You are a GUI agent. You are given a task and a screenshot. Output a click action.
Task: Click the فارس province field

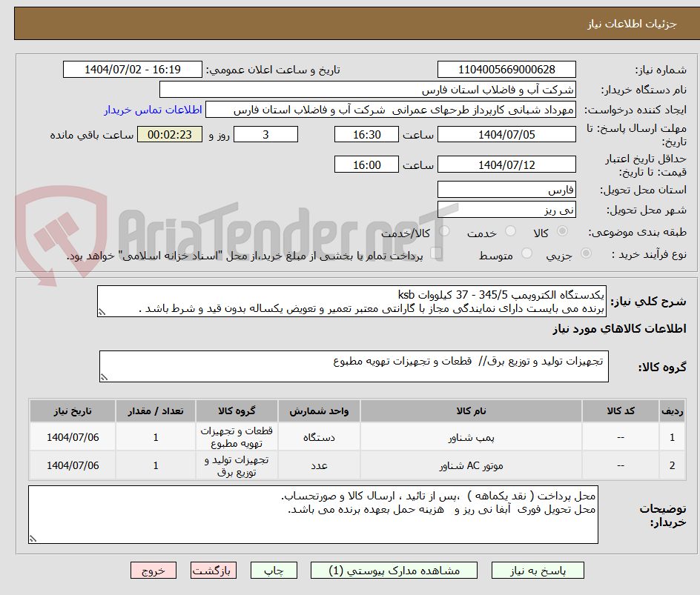pos(506,189)
